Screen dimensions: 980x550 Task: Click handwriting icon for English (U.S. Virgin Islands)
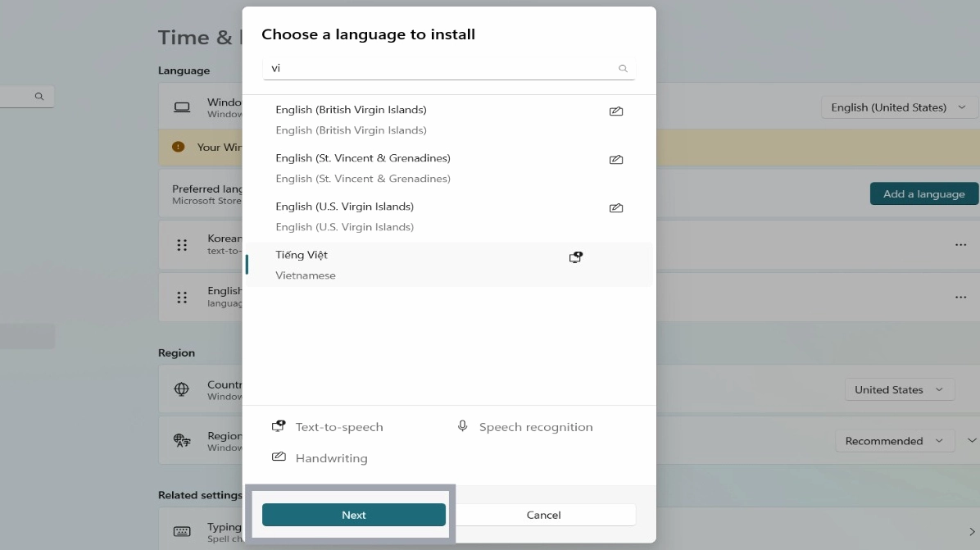pyautogui.click(x=616, y=208)
